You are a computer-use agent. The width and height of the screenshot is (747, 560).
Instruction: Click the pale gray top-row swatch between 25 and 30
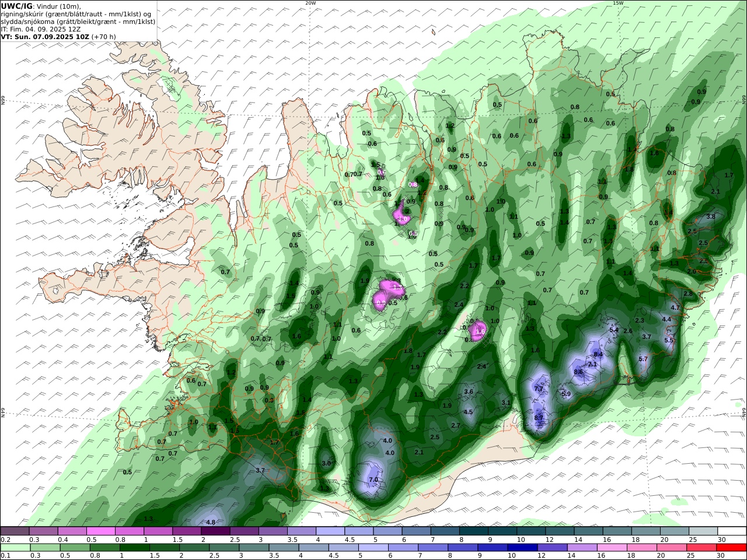tap(703, 531)
